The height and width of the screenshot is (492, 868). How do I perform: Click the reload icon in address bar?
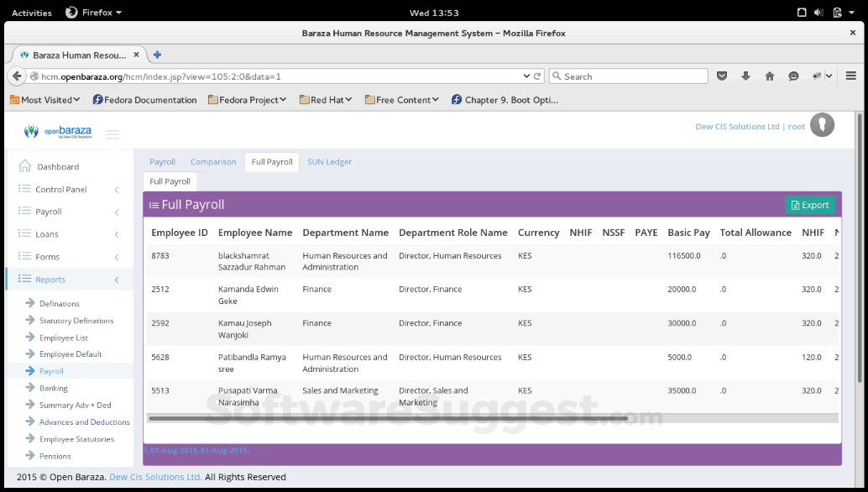tap(536, 76)
